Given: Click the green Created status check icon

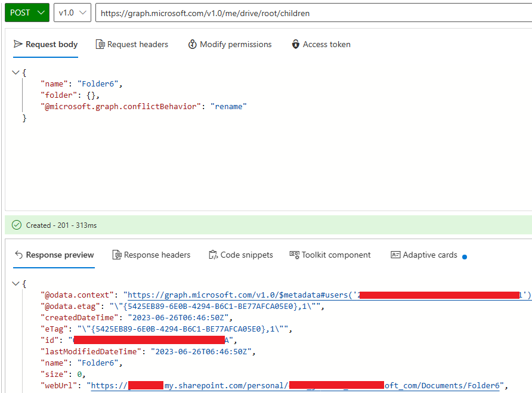Looking at the screenshot, I should [x=17, y=225].
